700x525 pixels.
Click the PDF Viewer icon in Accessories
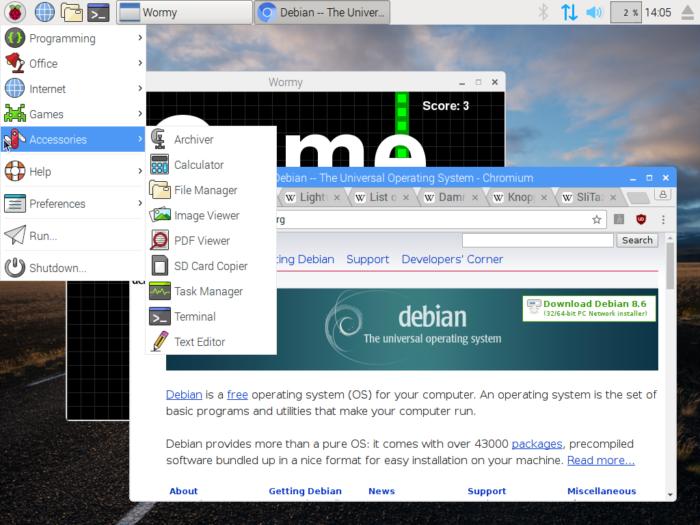click(x=159, y=240)
